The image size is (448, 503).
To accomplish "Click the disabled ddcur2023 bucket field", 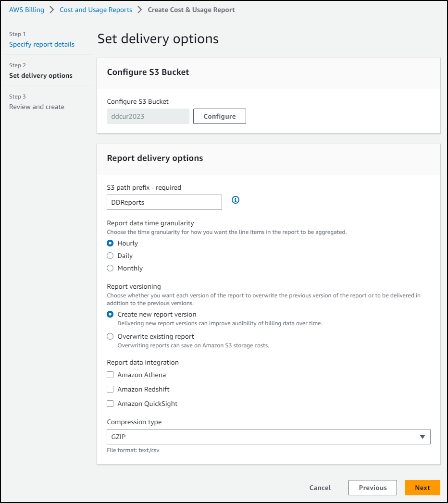I will (x=148, y=116).
